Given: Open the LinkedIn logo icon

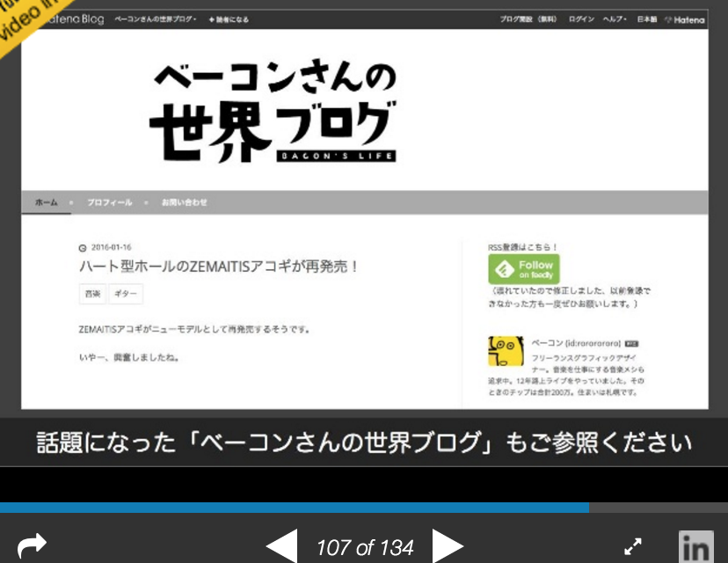Looking at the screenshot, I should [x=695, y=547].
